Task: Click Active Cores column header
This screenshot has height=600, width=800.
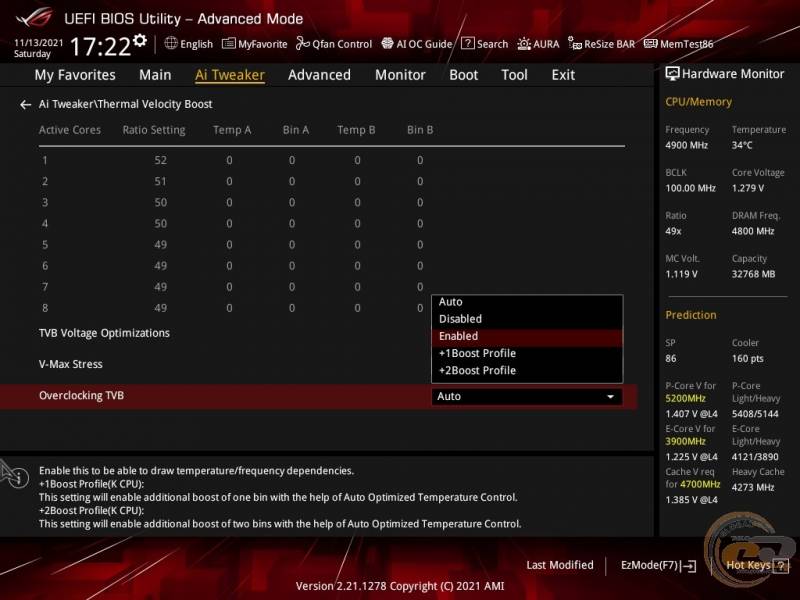Action: coord(70,130)
